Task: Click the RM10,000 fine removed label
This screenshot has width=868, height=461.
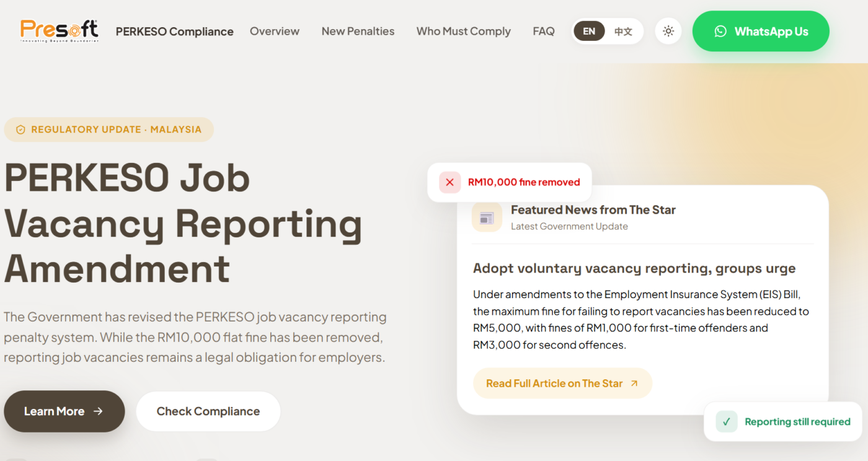Action: (524, 182)
